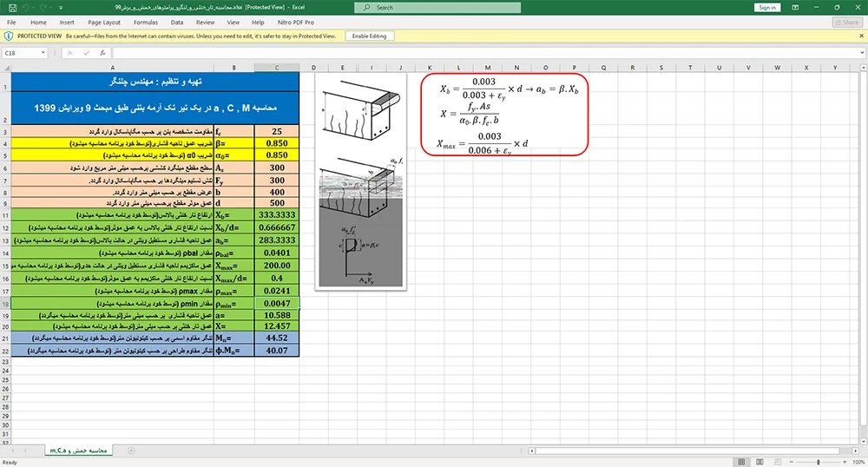The image size is (868, 467).
Task: Select cell showing 283.3333
Action: (277, 240)
